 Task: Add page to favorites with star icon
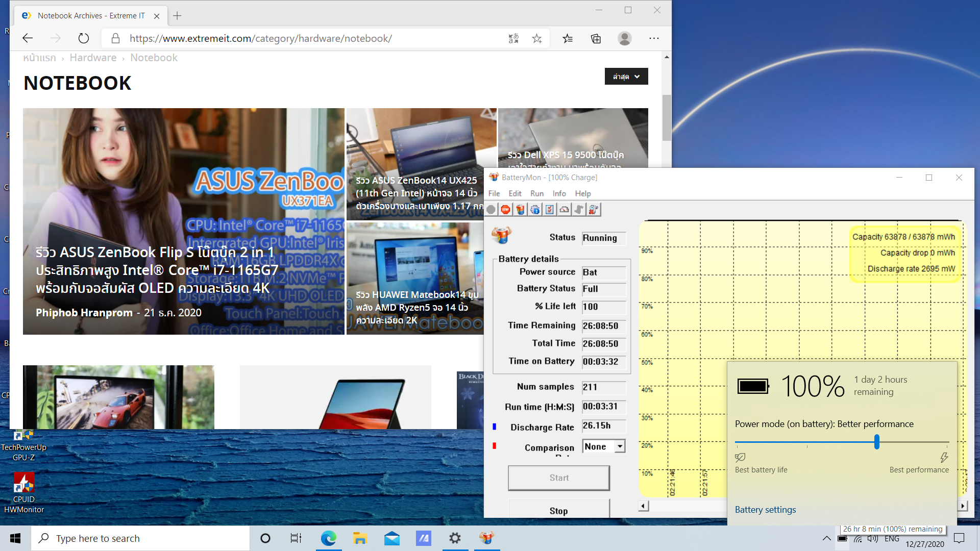click(537, 38)
